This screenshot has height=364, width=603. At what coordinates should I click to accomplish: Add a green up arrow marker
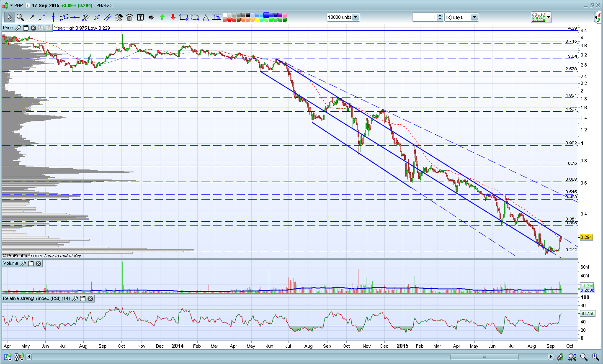click(x=162, y=17)
